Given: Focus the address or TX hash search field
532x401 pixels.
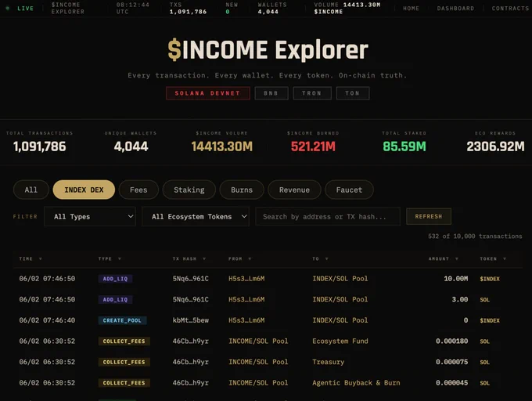Looking at the screenshot, I should [328, 217].
